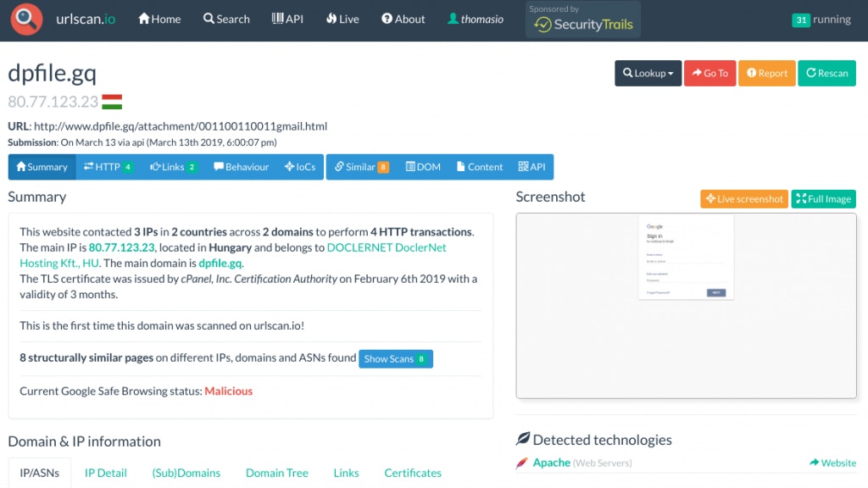
Task: Open the blue API tab
Action: [531, 167]
